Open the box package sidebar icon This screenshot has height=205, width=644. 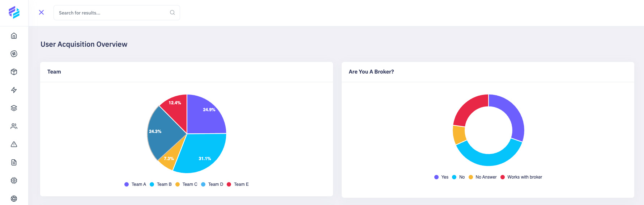[14, 72]
